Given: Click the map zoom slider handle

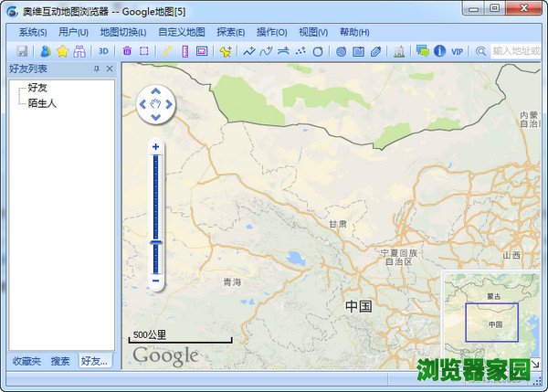Looking at the screenshot, I should point(155,242).
